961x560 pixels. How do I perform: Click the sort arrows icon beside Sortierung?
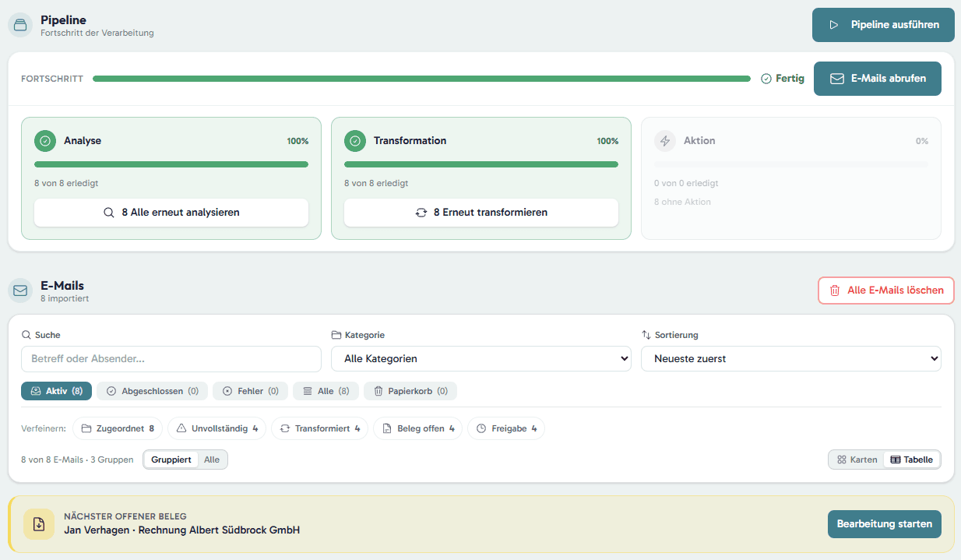point(646,335)
